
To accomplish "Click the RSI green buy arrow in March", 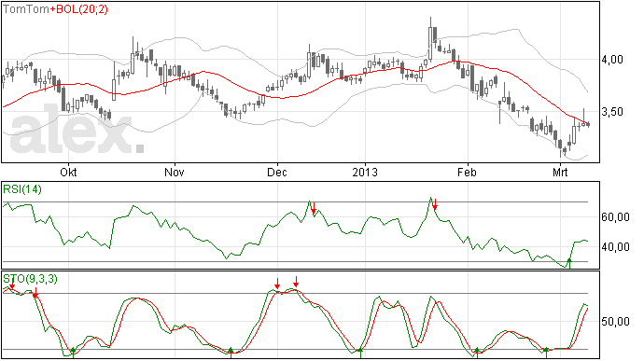I will (569, 263).
